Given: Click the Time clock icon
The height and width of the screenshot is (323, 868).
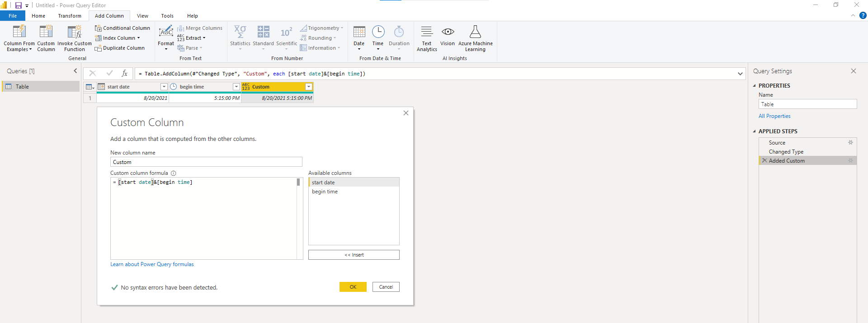Looking at the screenshot, I should [378, 32].
